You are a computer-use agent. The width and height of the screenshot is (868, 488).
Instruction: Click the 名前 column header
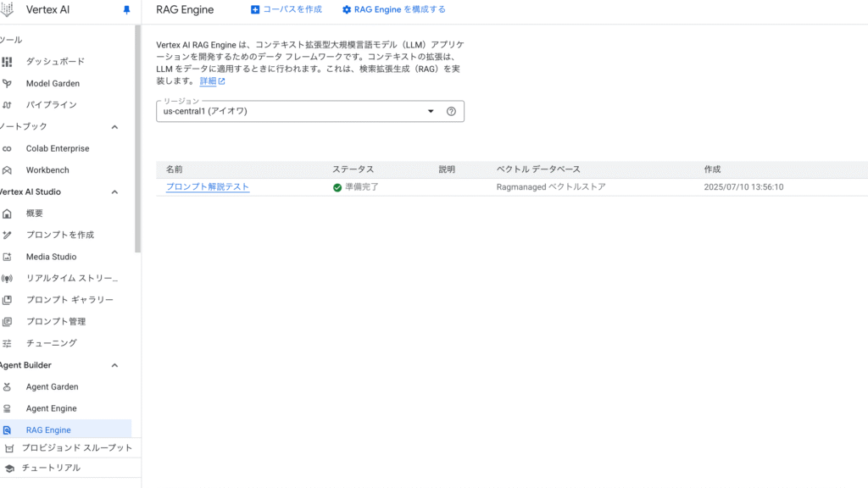click(175, 169)
